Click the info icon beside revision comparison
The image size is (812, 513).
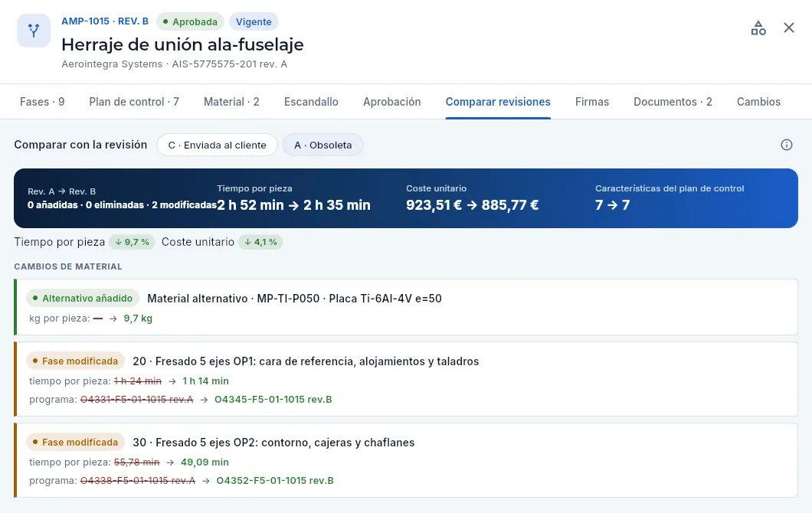(x=786, y=145)
